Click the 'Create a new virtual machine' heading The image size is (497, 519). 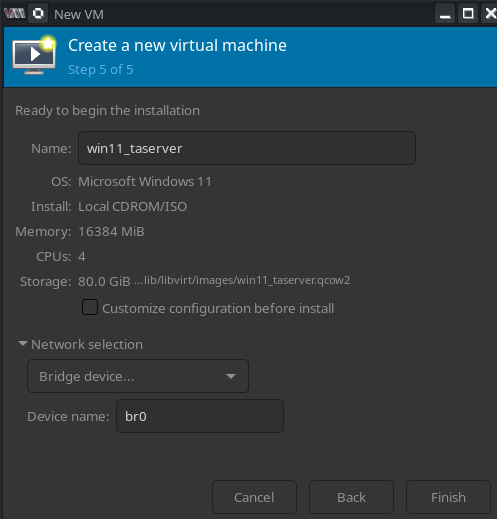pyautogui.click(x=177, y=45)
